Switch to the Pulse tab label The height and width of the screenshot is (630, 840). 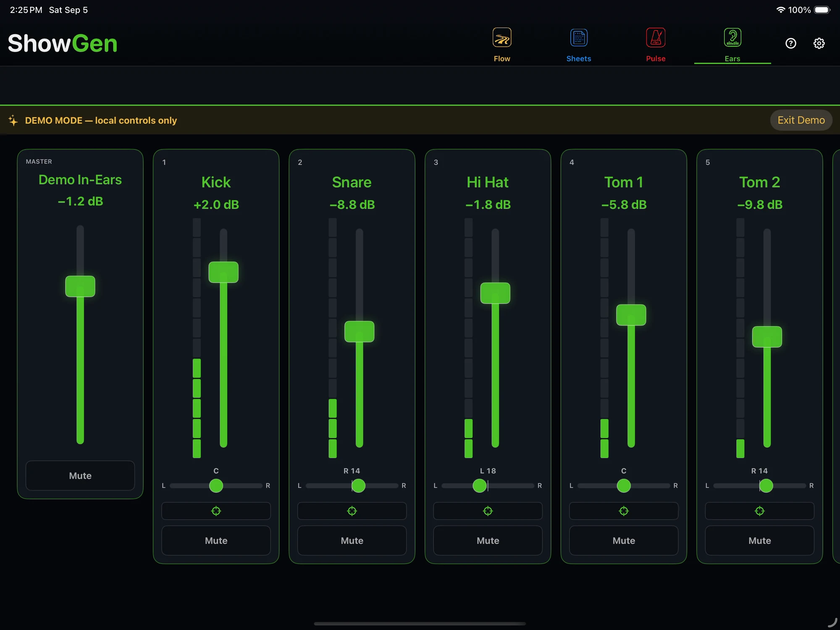point(656,59)
